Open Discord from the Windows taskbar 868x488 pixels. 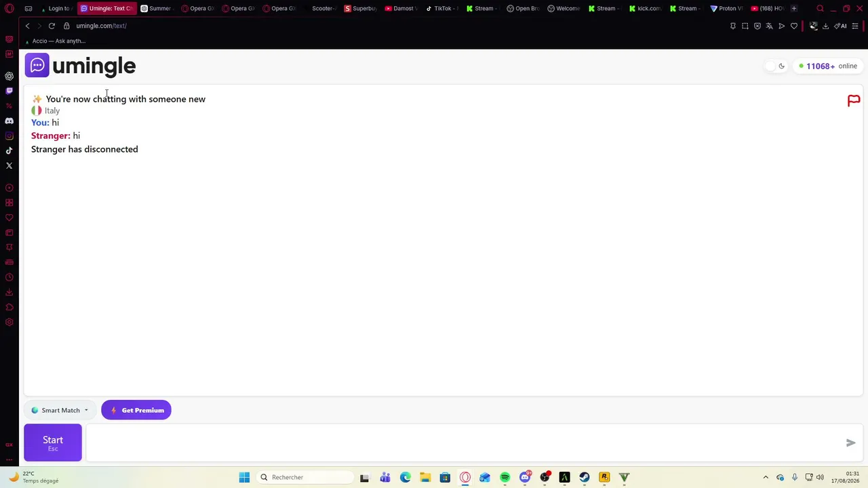525,477
